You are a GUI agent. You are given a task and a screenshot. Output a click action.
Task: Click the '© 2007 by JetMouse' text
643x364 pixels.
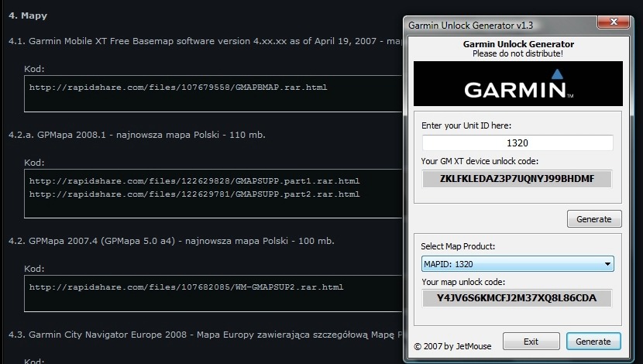[452, 346]
